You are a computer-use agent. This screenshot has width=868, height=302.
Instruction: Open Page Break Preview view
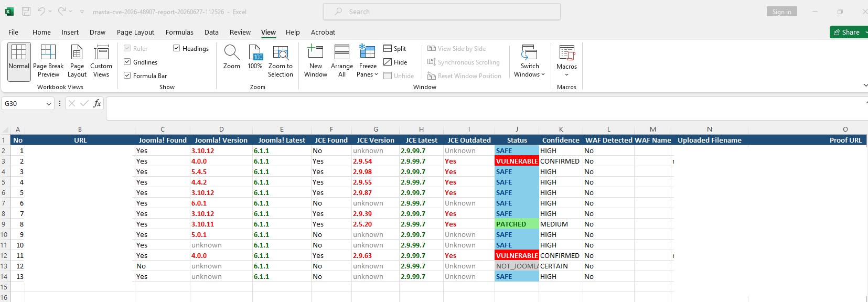(48, 61)
